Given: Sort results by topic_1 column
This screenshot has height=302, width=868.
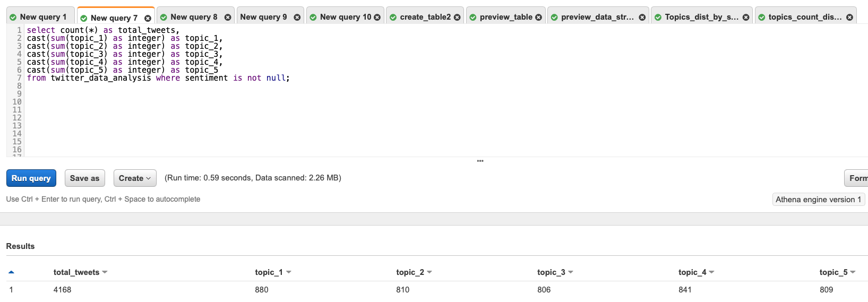Looking at the screenshot, I should click(x=273, y=272).
